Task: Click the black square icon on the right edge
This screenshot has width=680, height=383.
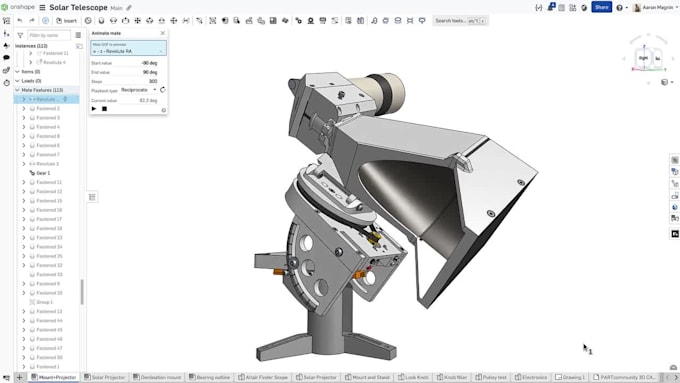Action: point(675,234)
